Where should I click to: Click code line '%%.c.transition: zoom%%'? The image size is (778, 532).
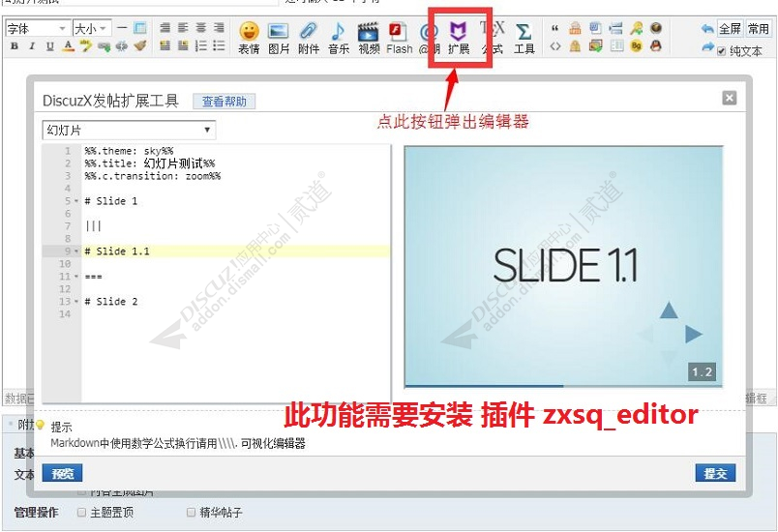tap(152, 176)
